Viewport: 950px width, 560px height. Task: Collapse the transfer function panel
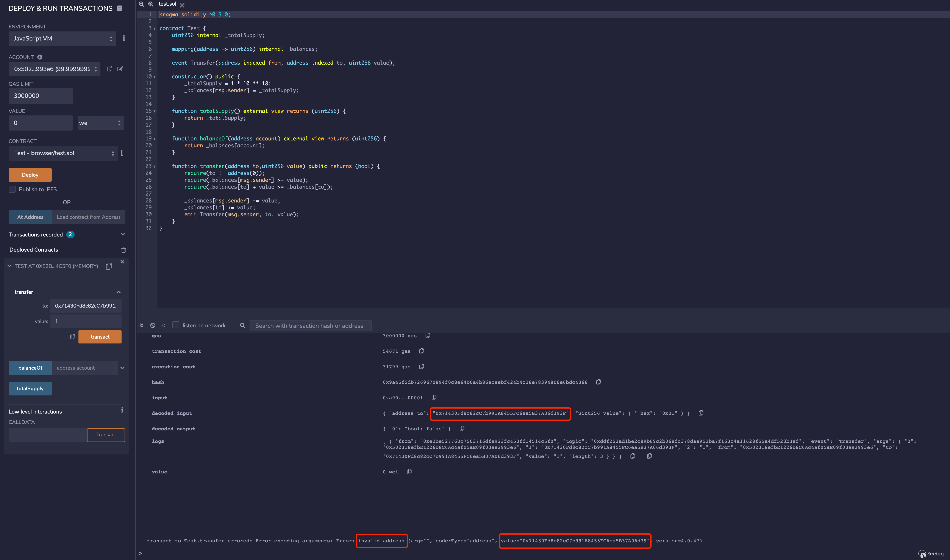pyautogui.click(x=119, y=292)
